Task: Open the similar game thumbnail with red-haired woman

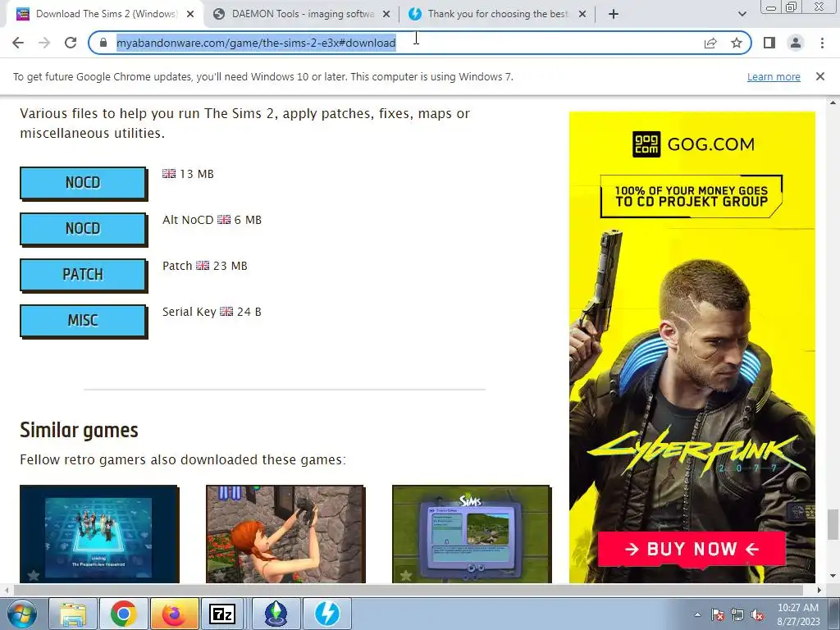Action: pyautogui.click(x=285, y=533)
